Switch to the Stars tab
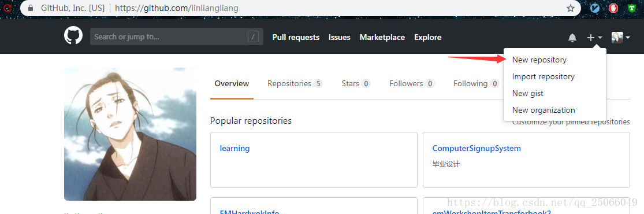This screenshot has height=214, width=644. point(356,83)
